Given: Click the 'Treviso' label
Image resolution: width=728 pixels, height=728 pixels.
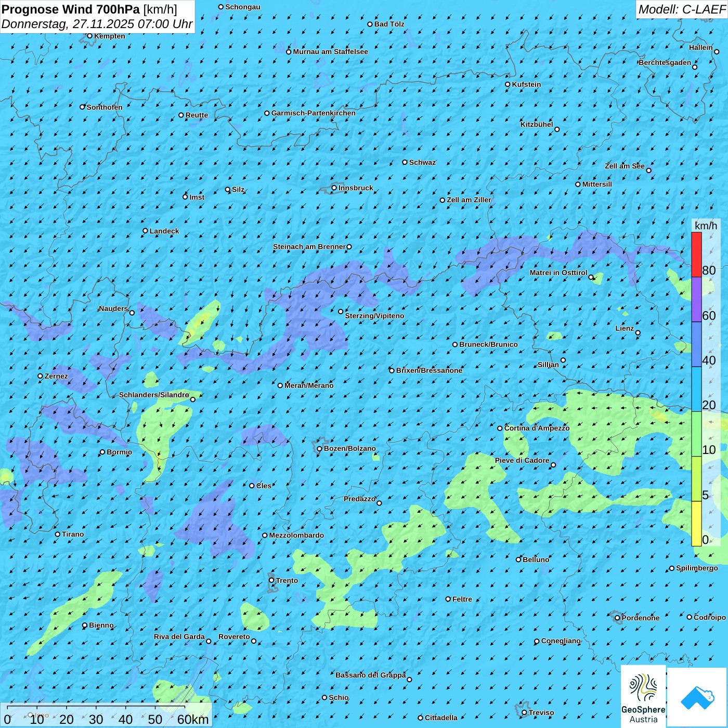Looking at the screenshot, I should click(541, 712).
